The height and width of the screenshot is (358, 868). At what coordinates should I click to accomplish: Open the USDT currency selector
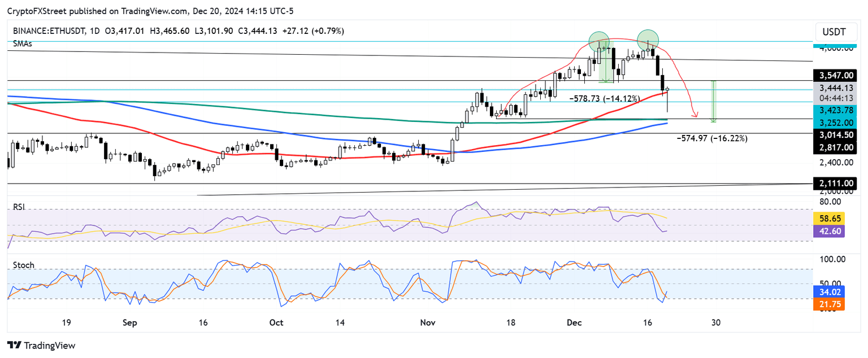(836, 32)
